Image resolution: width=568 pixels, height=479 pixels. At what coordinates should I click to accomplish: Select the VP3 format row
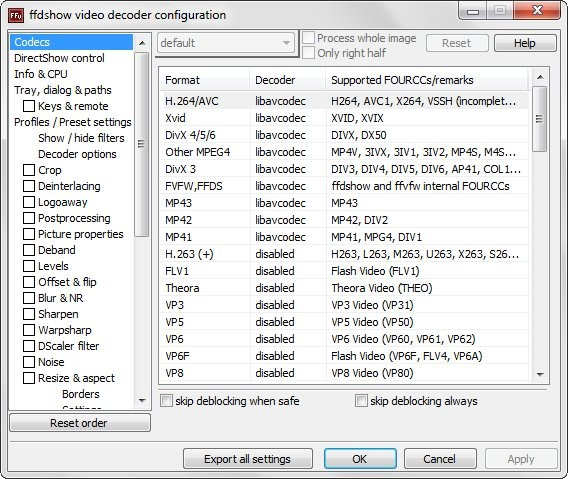point(344,305)
